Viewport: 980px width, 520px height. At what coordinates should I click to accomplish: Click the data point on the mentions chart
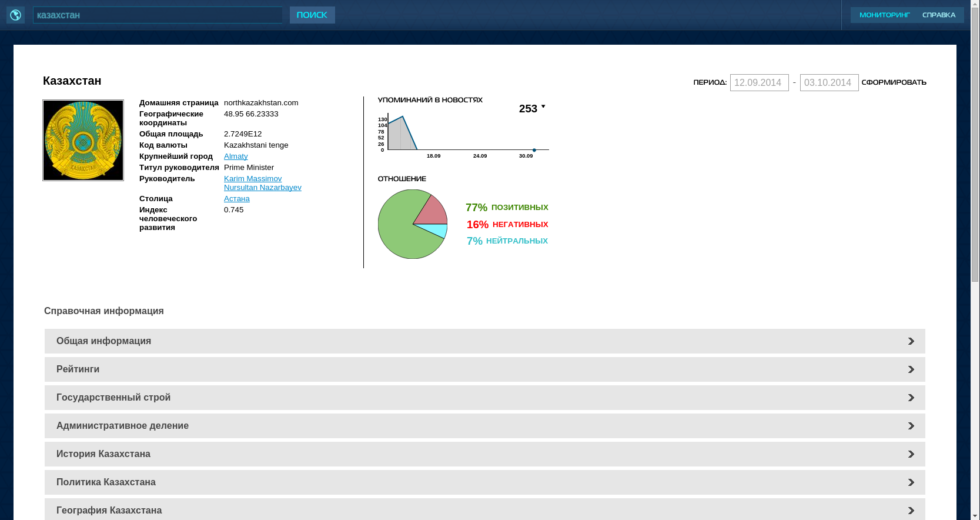534,150
